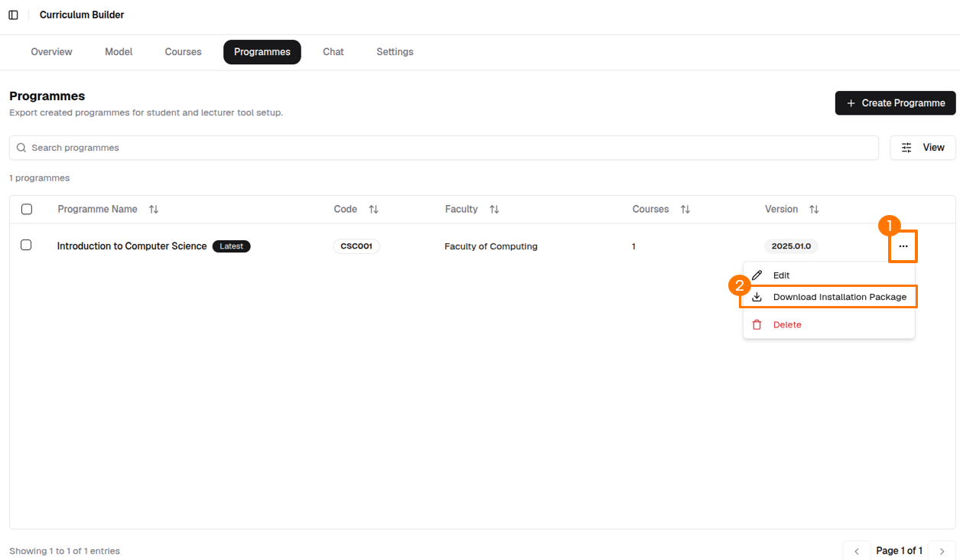This screenshot has width=960, height=560.
Task: Click the Programme Name column header
Action: (98, 210)
